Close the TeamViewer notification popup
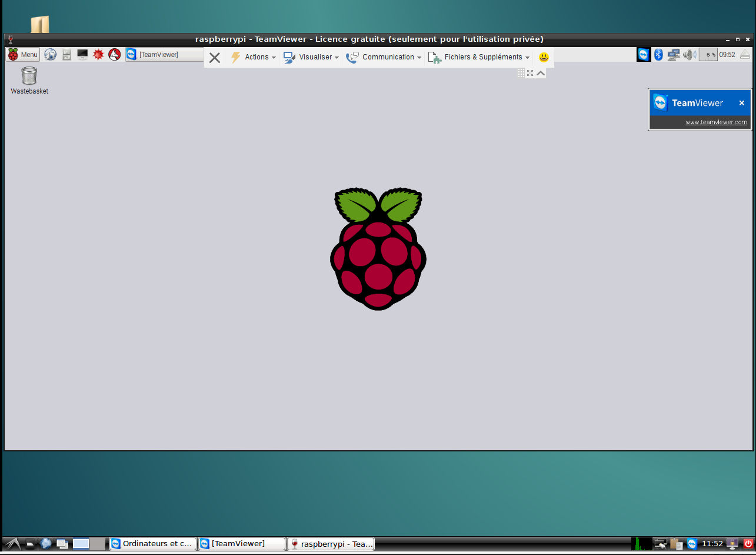Image resolution: width=756 pixels, height=555 pixels. 742,103
